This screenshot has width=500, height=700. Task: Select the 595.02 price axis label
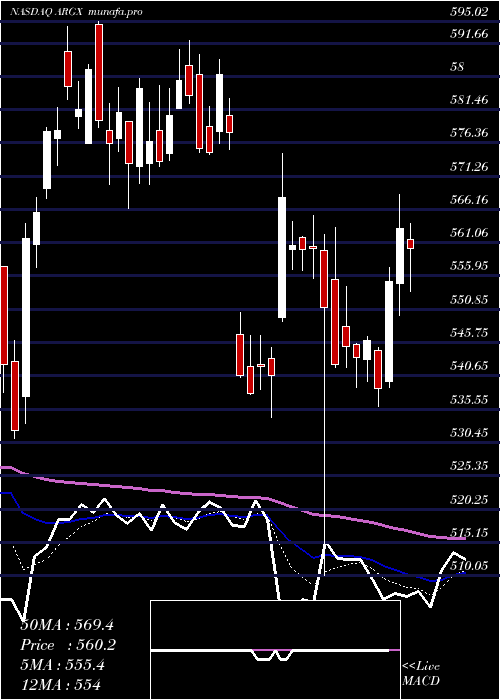pyautogui.click(x=468, y=12)
